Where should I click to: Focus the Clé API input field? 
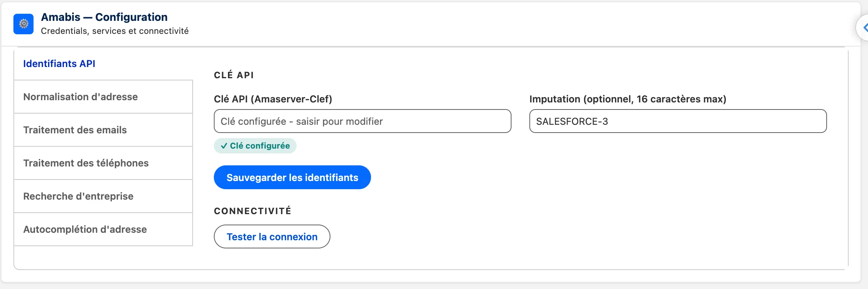tap(362, 121)
